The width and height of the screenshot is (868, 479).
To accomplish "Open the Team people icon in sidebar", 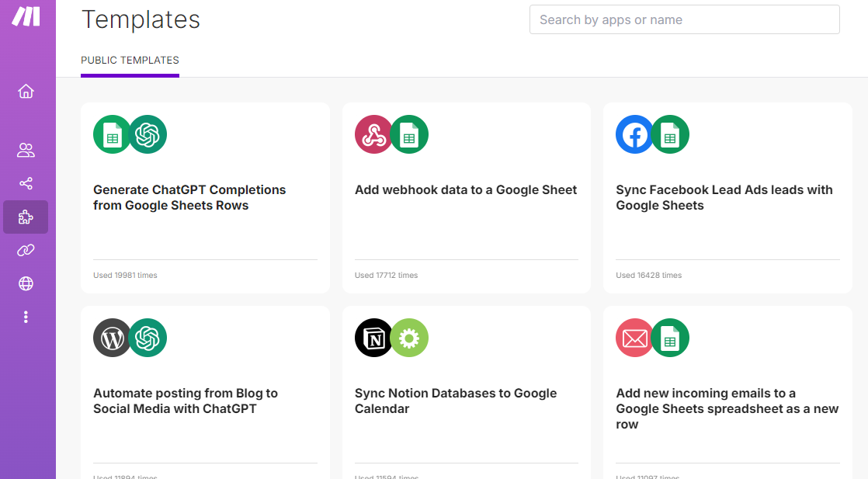I will [26, 151].
